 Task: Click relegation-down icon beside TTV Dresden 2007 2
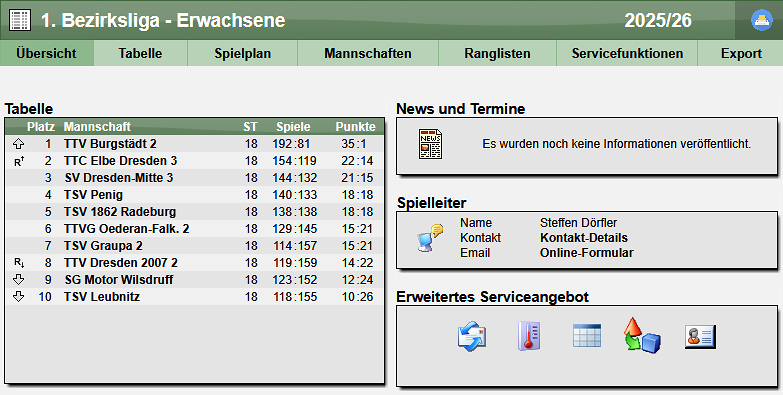point(19,263)
